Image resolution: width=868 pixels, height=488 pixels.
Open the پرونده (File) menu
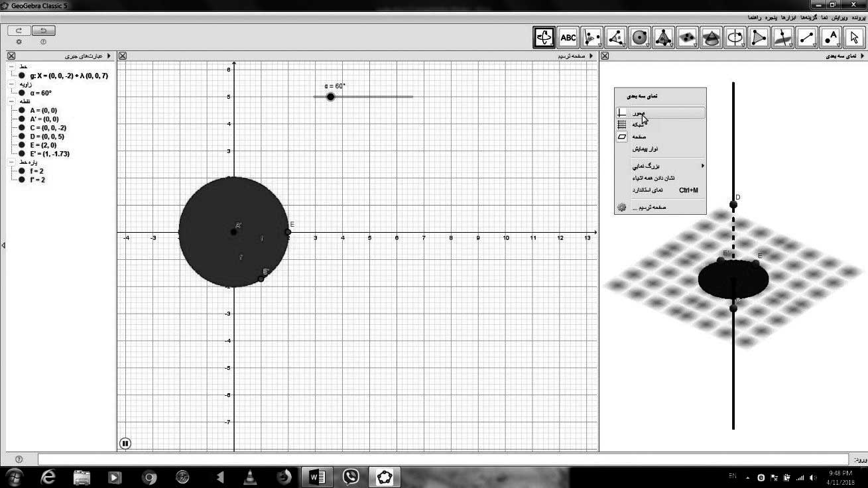click(x=859, y=17)
